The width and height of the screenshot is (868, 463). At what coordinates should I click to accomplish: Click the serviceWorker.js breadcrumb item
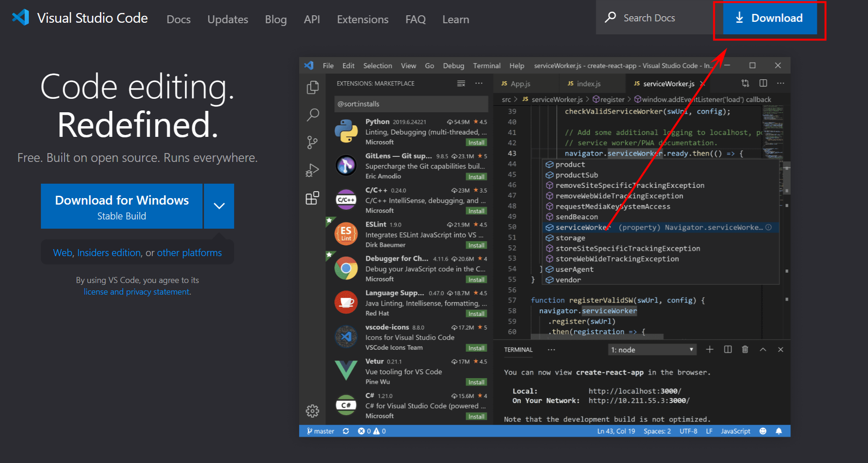pyautogui.click(x=553, y=99)
